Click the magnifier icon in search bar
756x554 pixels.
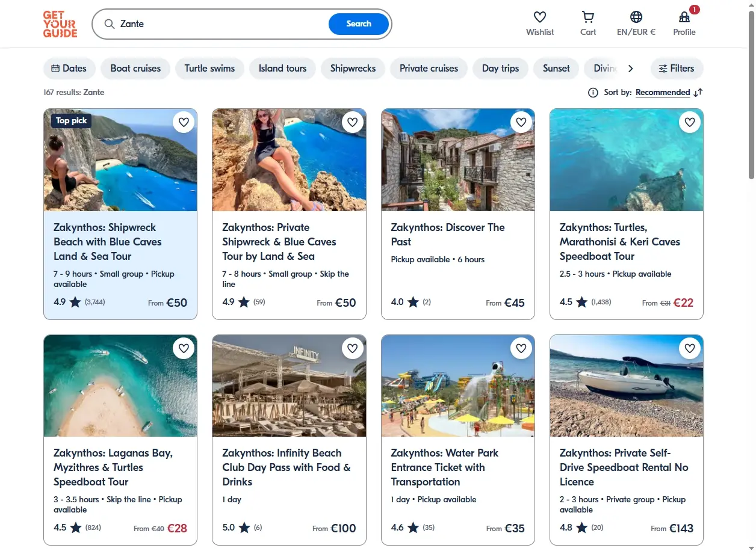[x=110, y=24]
